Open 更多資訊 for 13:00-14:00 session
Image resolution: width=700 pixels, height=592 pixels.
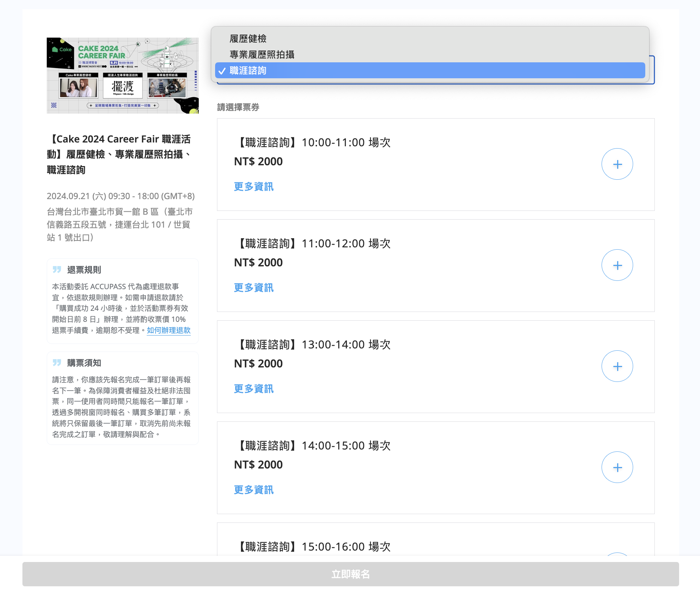[253, 389]
